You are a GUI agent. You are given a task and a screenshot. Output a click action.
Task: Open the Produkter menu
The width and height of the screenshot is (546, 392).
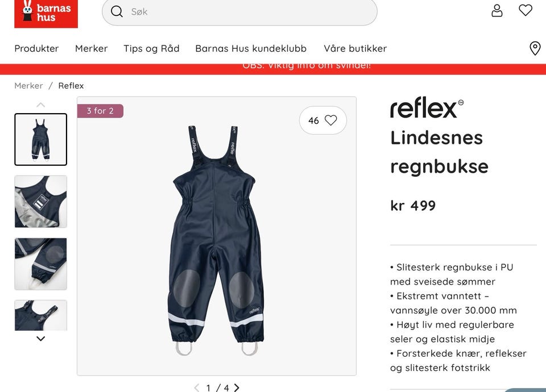36,48
